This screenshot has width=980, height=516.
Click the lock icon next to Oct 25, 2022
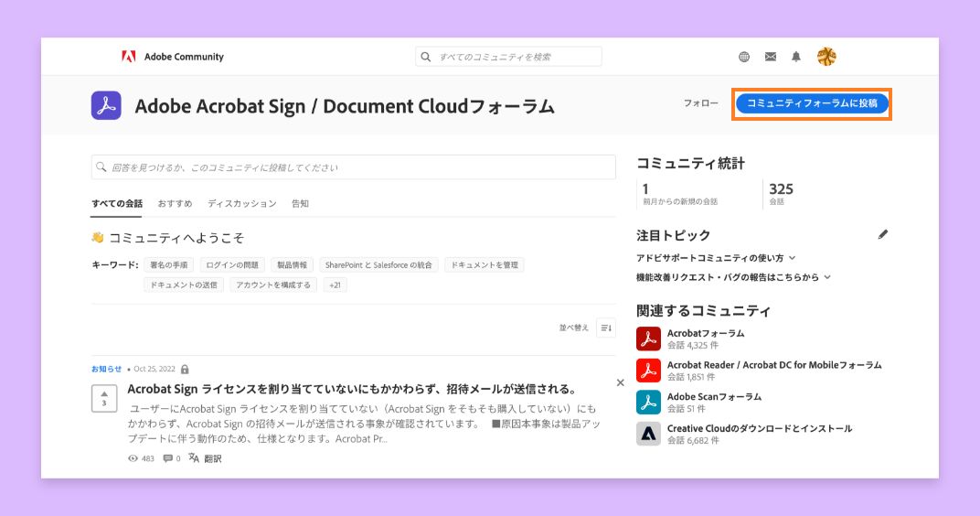185,369
